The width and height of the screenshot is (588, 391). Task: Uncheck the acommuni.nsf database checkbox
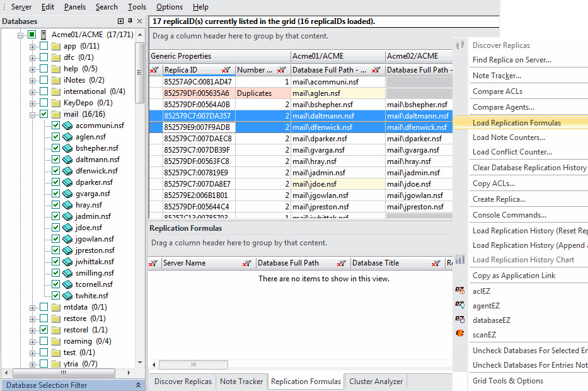tap(55, 125)
